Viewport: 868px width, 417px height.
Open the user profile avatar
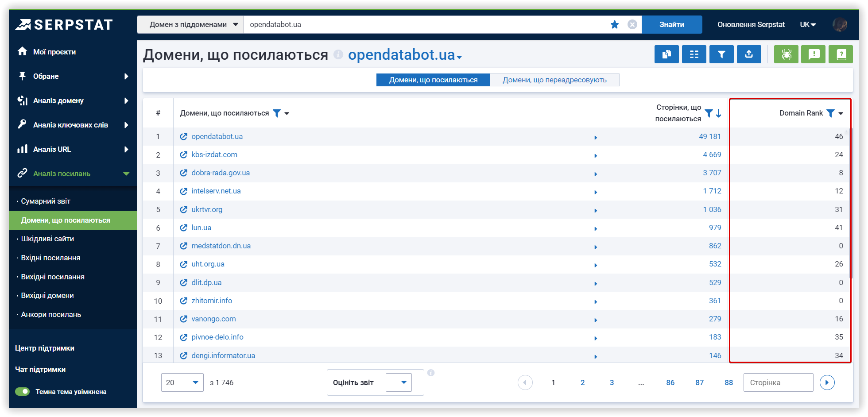click(840, 25)
